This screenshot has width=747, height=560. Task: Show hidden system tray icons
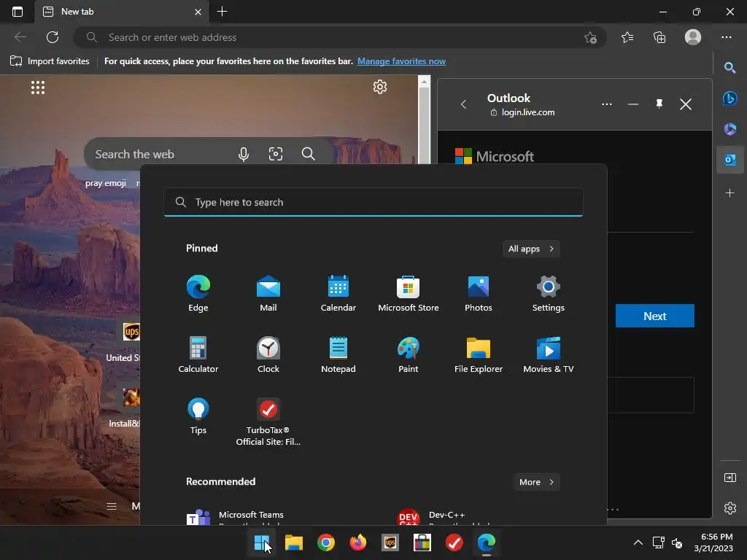[x=638, y=542]
